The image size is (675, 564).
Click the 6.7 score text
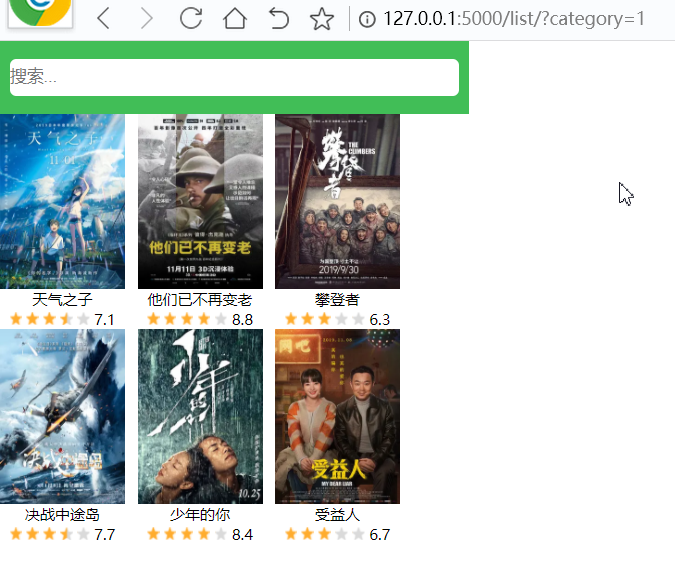tap(380, 535)
